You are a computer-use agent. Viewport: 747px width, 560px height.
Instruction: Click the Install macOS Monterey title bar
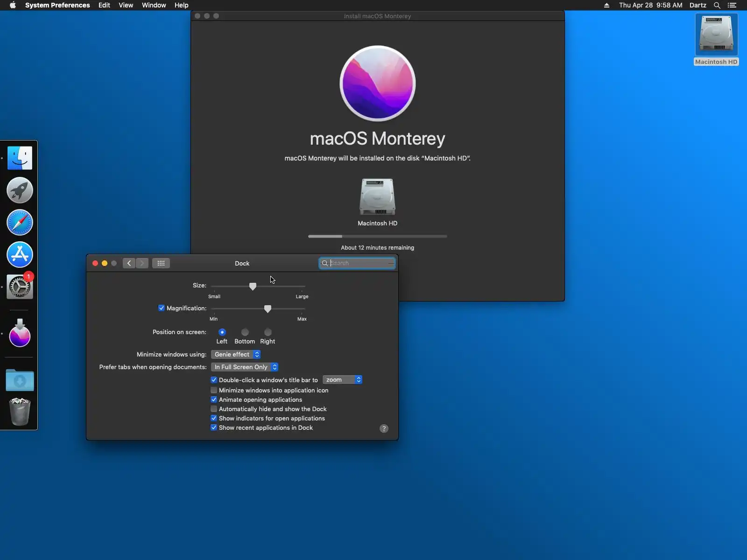(x=377, y=16)
